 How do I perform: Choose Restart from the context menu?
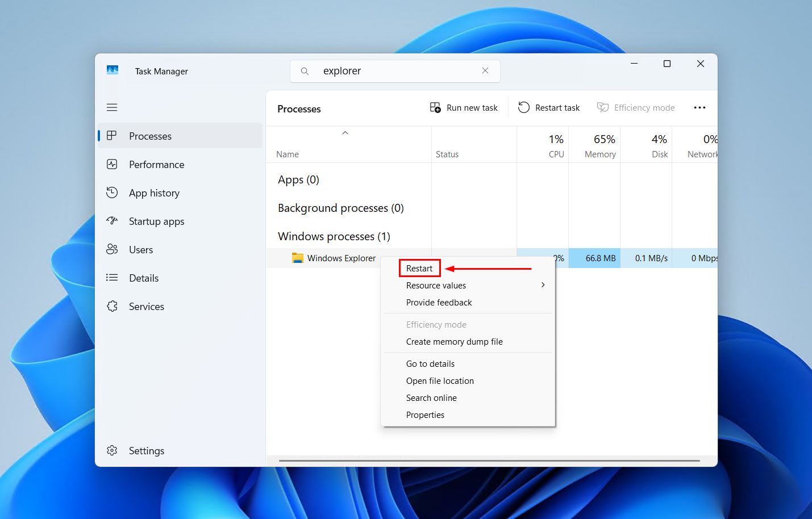click(x=419, y=268)
